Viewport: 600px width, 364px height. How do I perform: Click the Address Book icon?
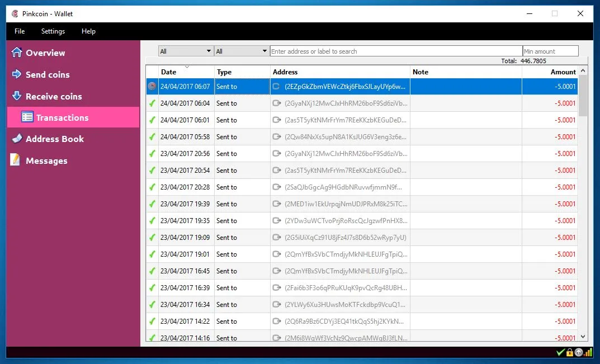click(17, 139)
